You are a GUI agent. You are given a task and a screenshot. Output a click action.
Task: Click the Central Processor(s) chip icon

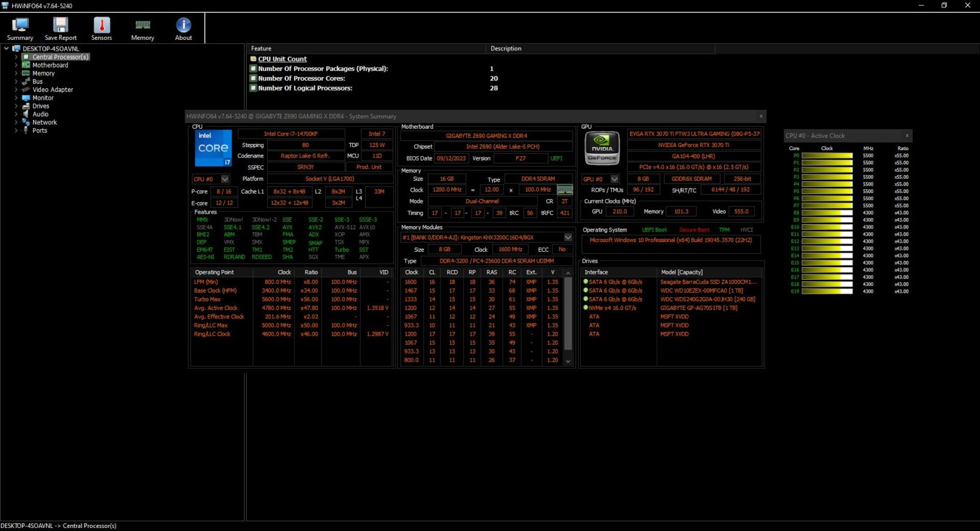point(26,57)
